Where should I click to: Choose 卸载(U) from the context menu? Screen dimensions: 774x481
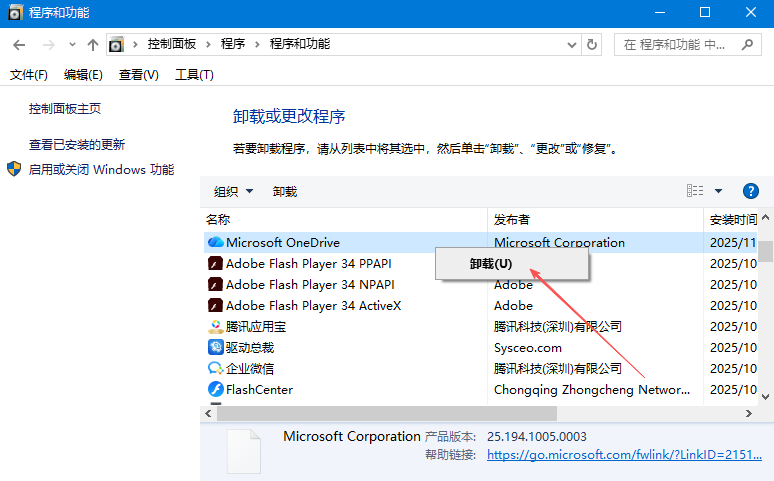click(x=491, y=265)
